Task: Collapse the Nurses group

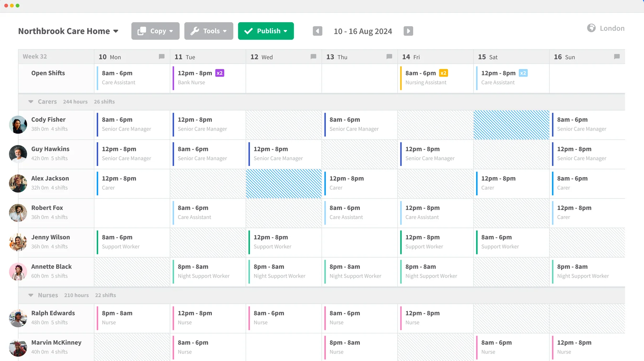Action: tap(31, 295)
